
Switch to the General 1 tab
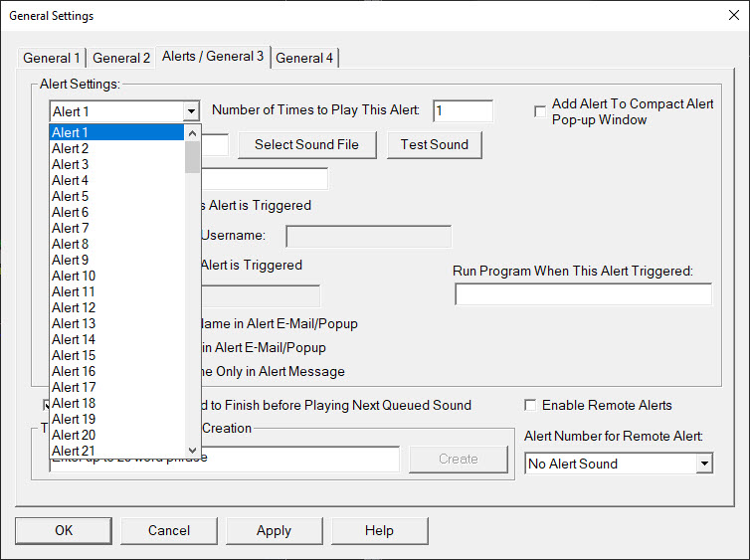[52, 58]
